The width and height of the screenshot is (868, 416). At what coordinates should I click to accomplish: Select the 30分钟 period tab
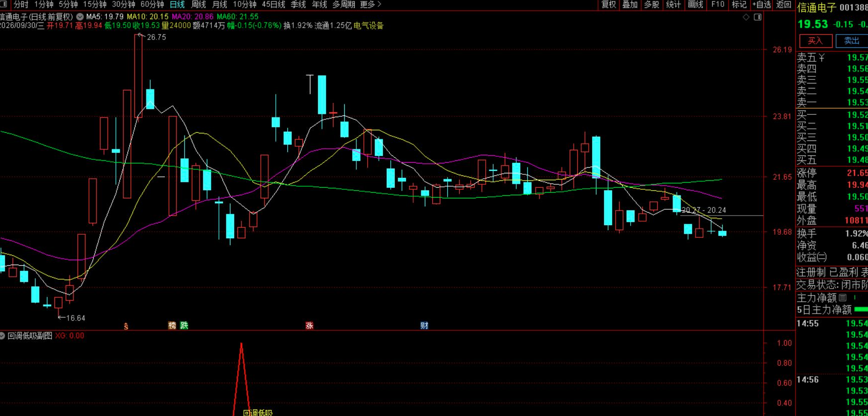click(x=123, y=4)
